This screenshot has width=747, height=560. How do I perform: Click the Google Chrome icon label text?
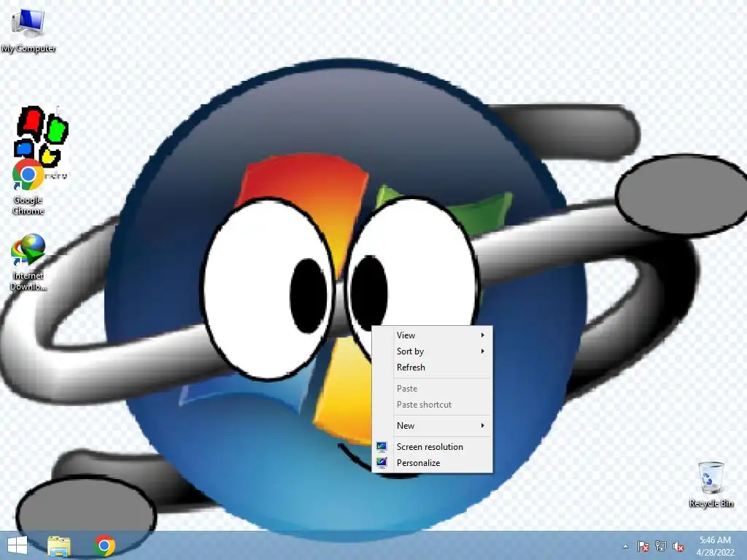pyautogui.click(x=28, y=205)
